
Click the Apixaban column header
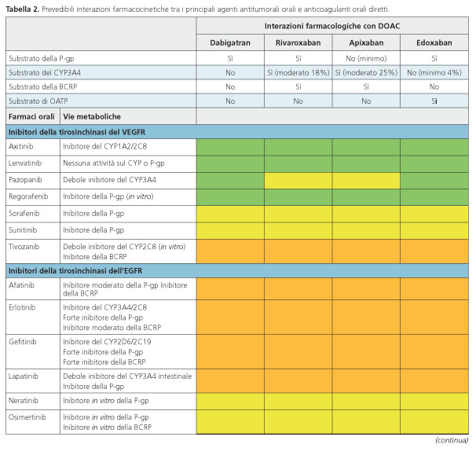tap(366, 42)
